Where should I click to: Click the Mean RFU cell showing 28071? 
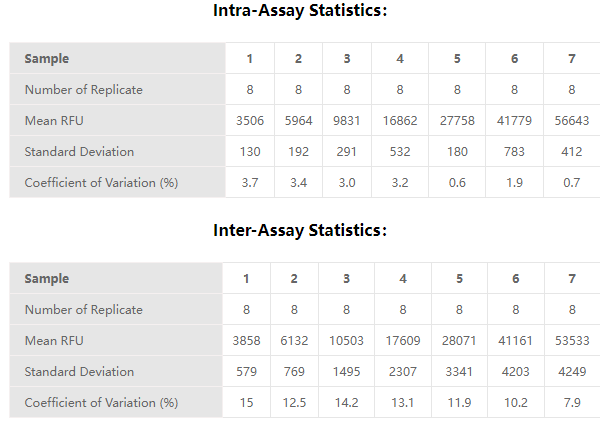[x=456, y=341]
